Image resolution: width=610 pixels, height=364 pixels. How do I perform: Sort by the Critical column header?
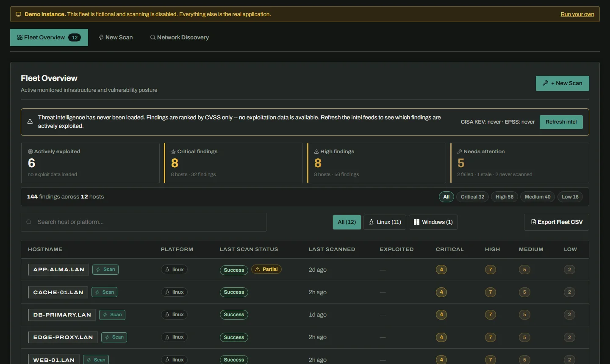[x=449, y=249]
